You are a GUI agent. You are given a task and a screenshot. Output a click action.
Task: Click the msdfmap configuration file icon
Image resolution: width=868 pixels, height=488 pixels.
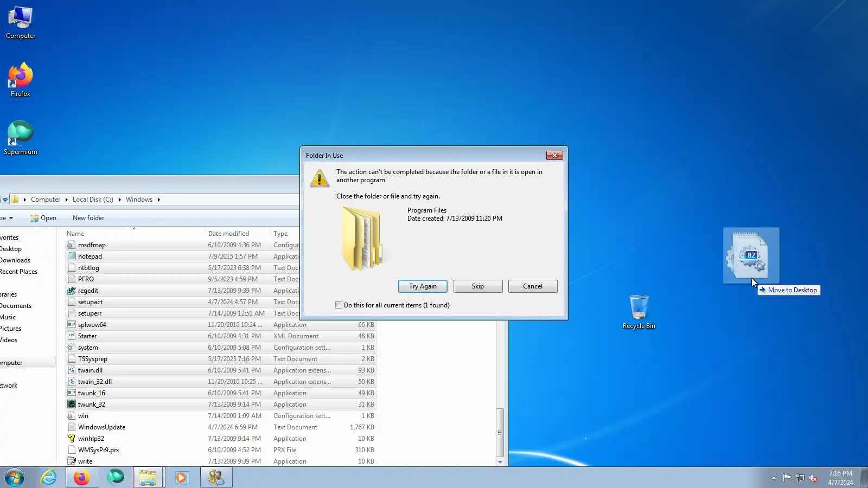point(72,245)
